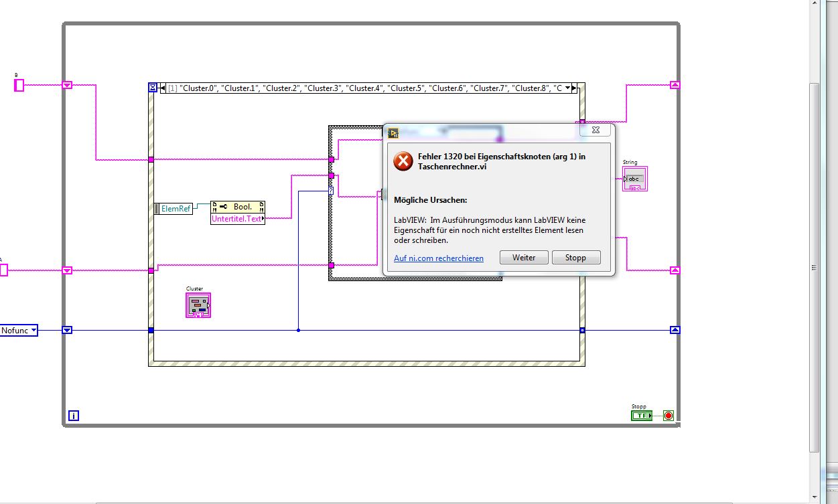Click the loop iteration 'i' terminal
The height and width of the screenshot is (504, 838).
[x=74, y=416]
